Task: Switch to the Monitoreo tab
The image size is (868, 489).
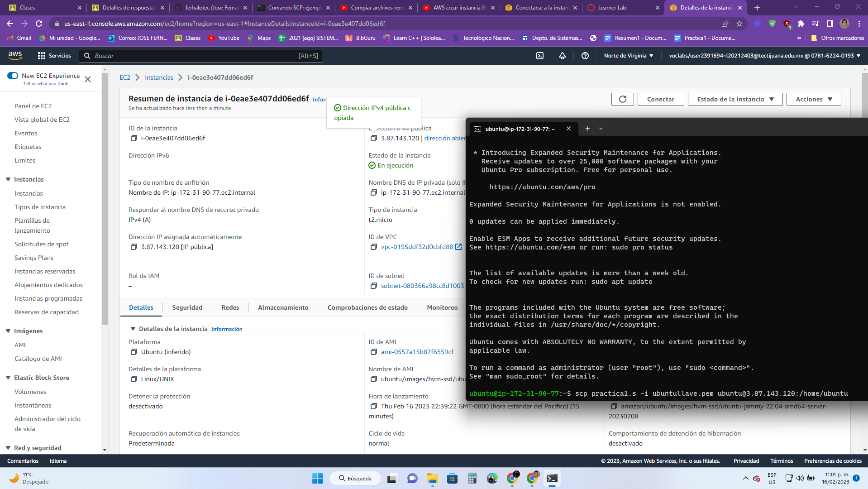Action: pyautogui.click(x=441, y=307)
